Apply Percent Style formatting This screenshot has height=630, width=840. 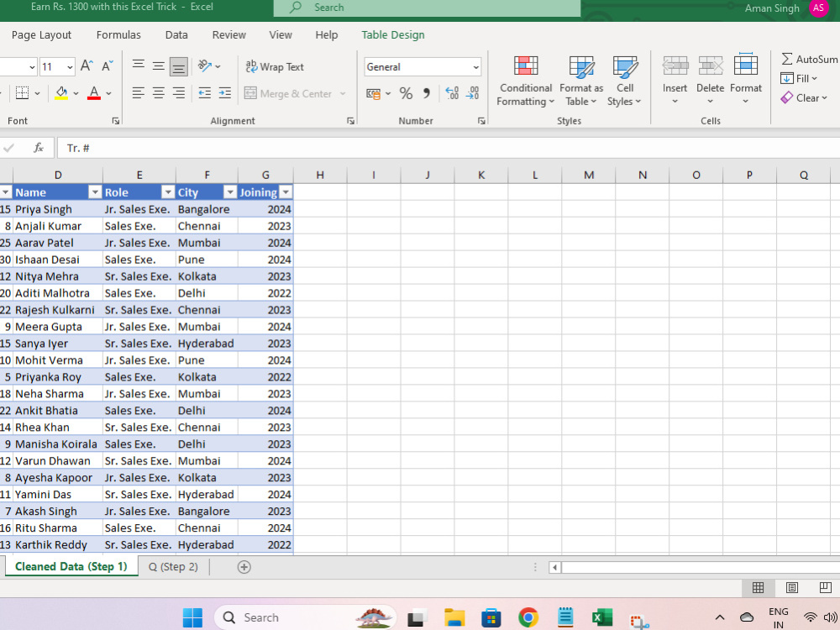(x=406, y=93)
